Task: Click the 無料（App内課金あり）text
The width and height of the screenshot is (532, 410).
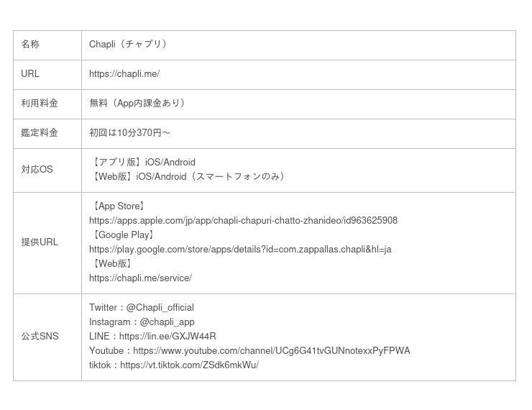Action: pyautogui.click(x=137, y=103)
